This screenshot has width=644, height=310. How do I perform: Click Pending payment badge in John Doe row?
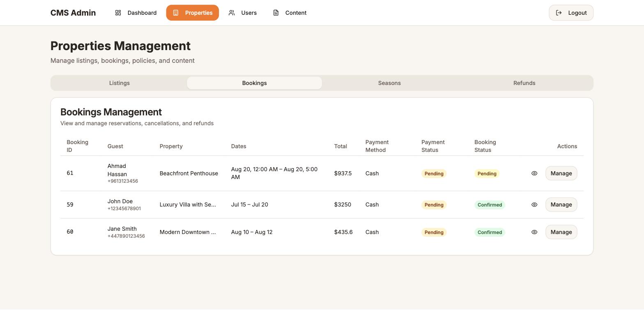pos(434,205)
